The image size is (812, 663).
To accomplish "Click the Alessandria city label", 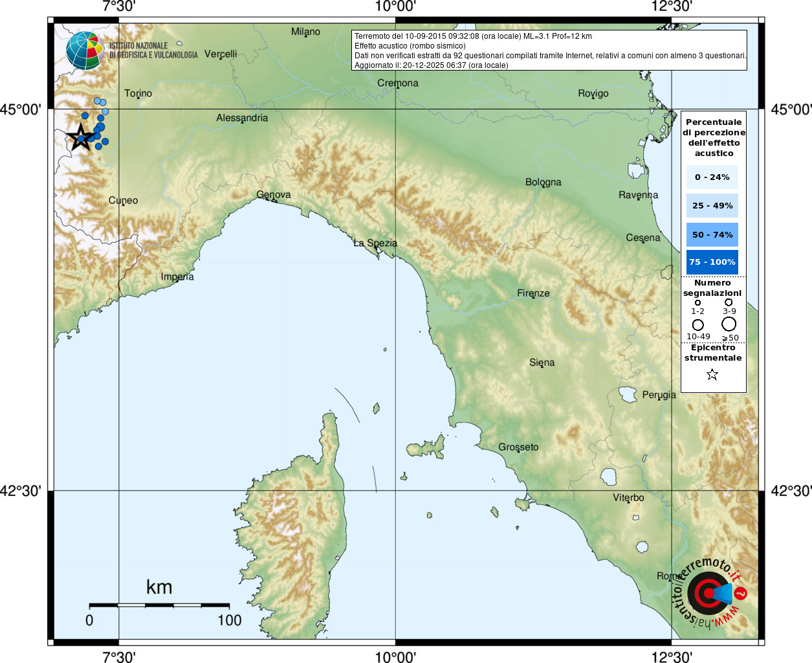I will [x=242, y=118].
